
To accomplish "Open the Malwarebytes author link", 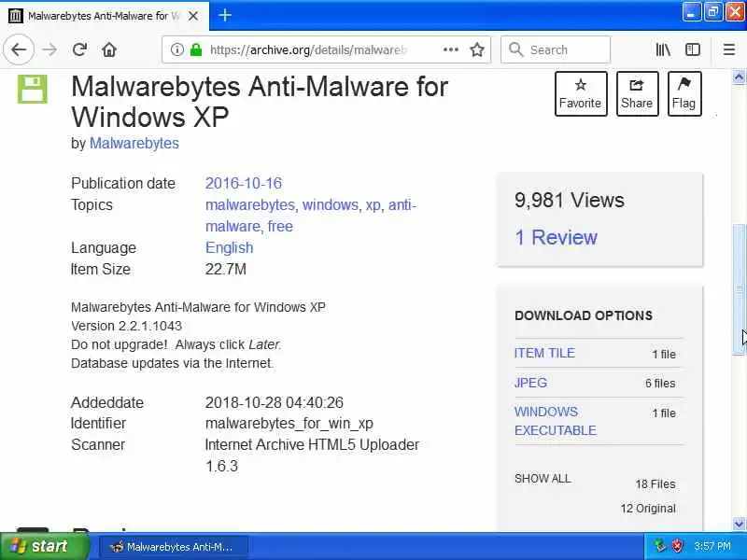I will [134, 144].
